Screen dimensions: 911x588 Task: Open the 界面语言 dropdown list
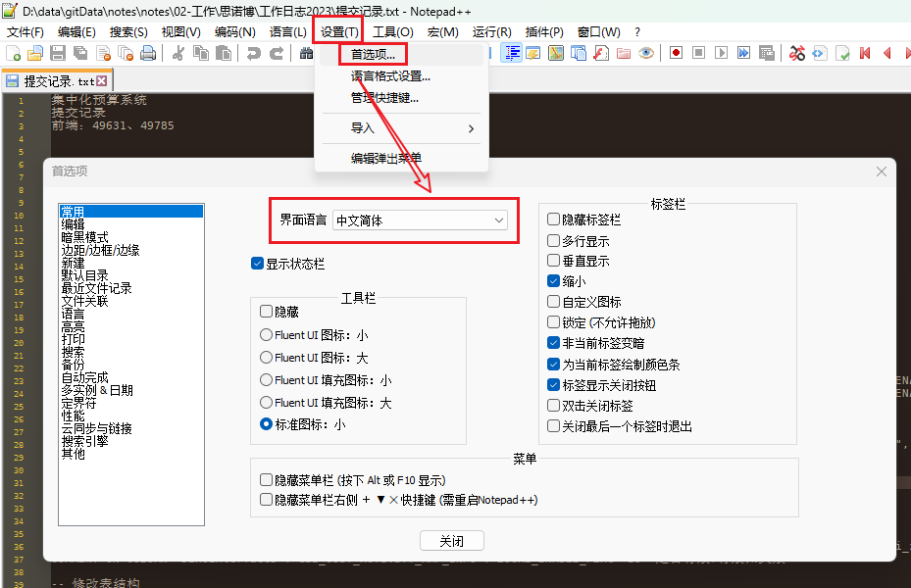point(420,220)
